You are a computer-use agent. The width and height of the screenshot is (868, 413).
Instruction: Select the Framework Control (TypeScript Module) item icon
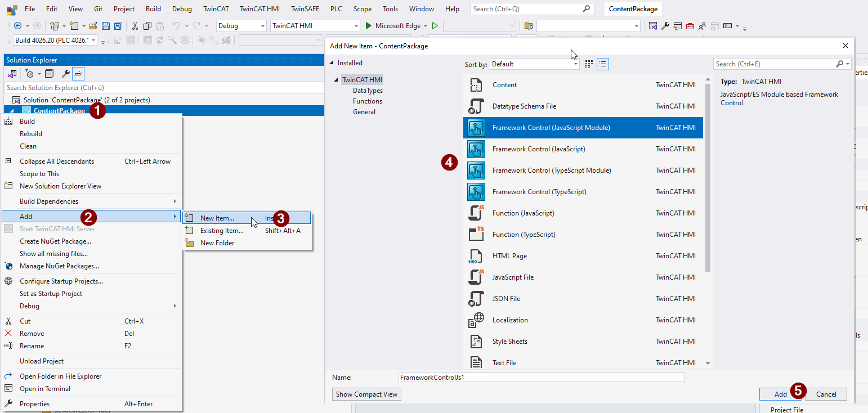point(475,170)
